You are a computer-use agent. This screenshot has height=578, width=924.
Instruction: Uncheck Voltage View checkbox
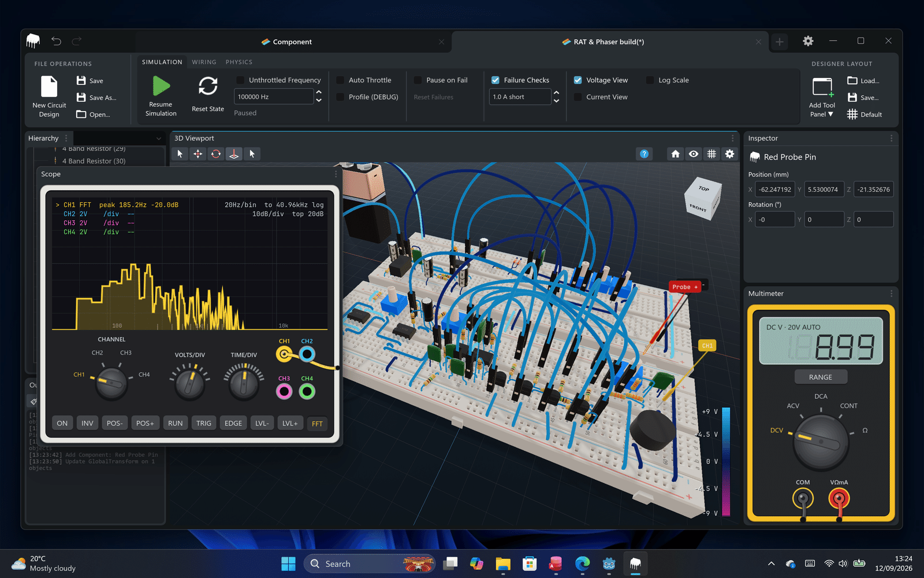[577, 80]
